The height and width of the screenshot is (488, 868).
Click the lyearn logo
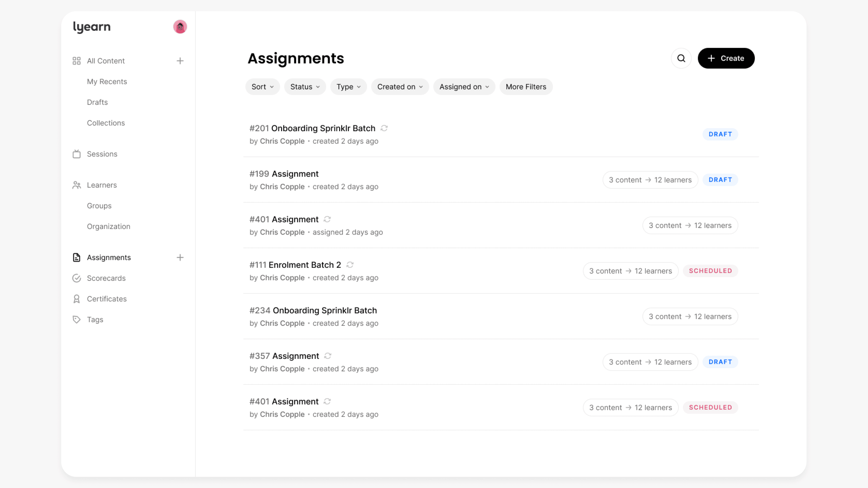[92, 27]
